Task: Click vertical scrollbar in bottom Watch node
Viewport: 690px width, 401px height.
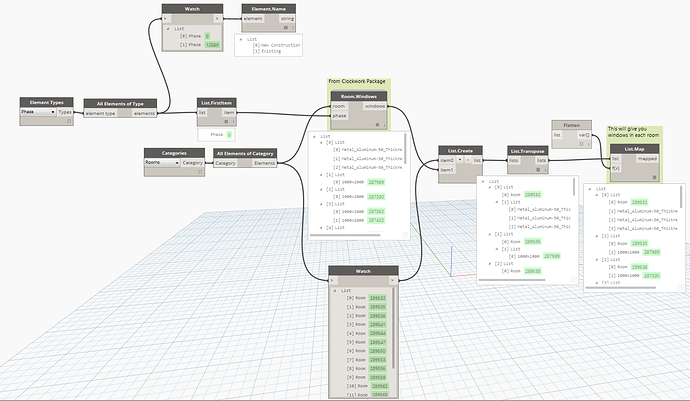Action: 393,328
